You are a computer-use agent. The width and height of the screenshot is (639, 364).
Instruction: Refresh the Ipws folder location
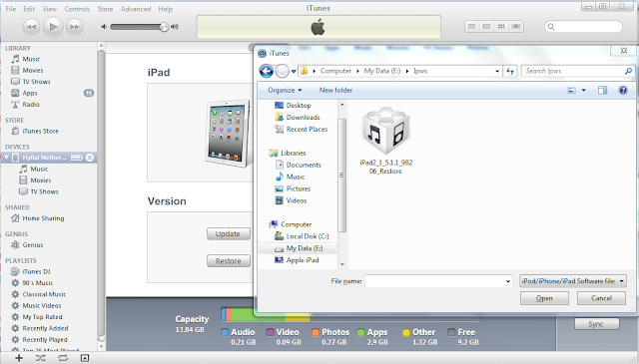pyautogui.click(x=510, y=71)
